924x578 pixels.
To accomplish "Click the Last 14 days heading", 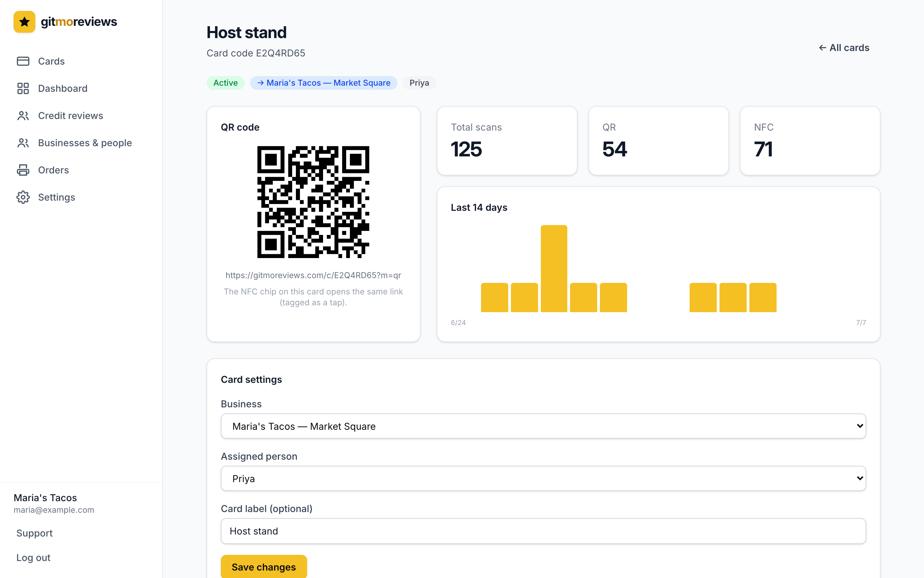I will (479, 208).
